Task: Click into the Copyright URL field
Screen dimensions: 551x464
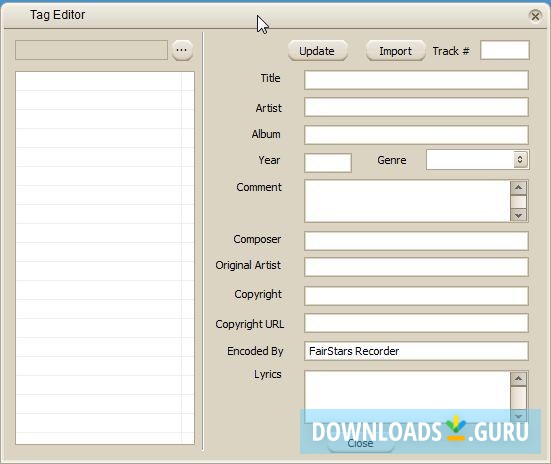Action: tap(416, 323)
